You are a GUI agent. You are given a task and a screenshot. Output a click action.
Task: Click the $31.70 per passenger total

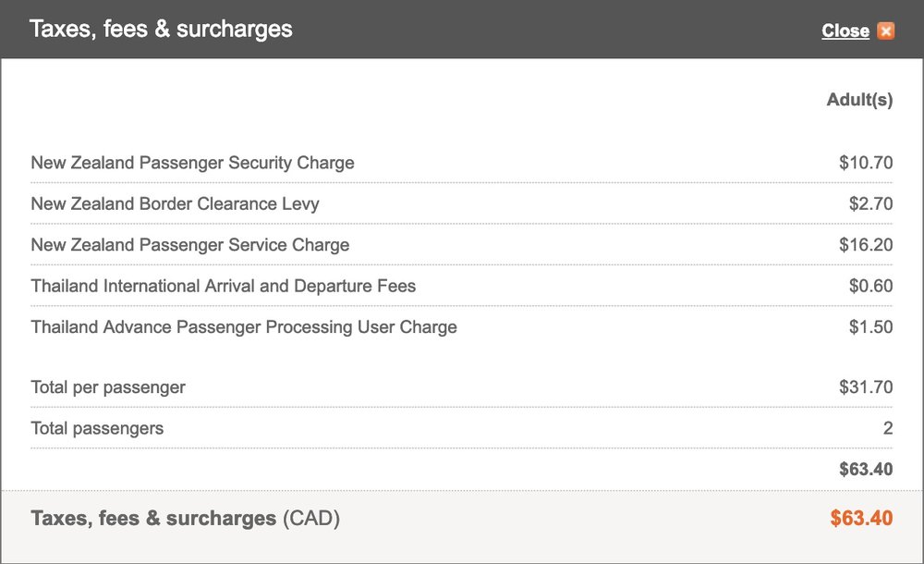point(866,387)
